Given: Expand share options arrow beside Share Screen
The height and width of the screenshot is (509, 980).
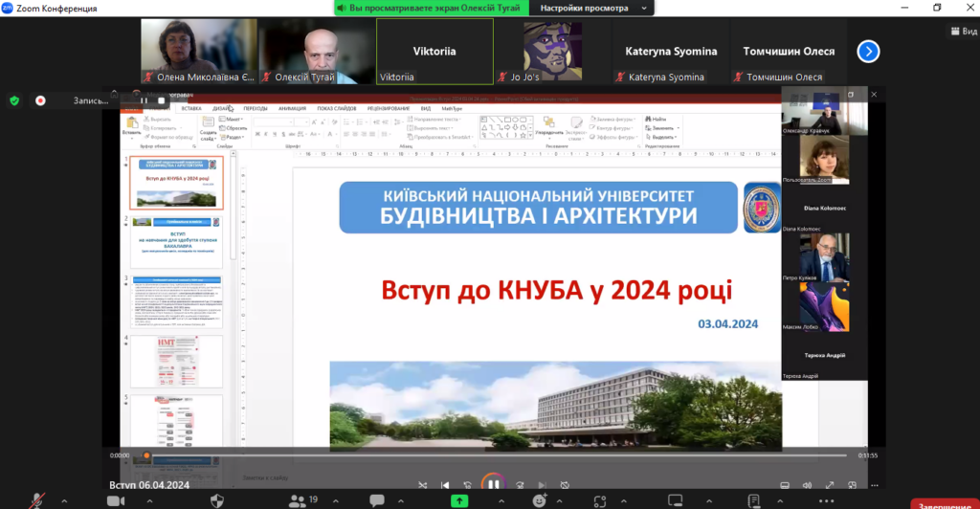Looking at the screenshot, I should click(x=501, y=501).
